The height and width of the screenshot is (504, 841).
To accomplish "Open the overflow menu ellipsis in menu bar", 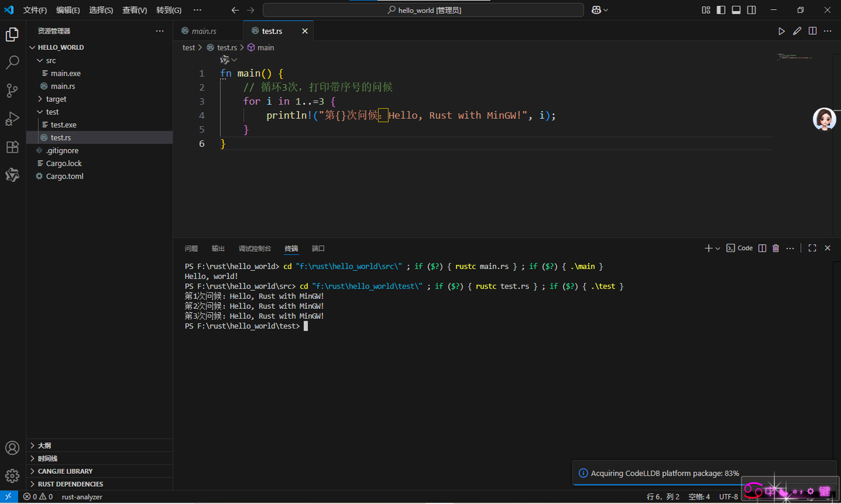I will (198, 10).
